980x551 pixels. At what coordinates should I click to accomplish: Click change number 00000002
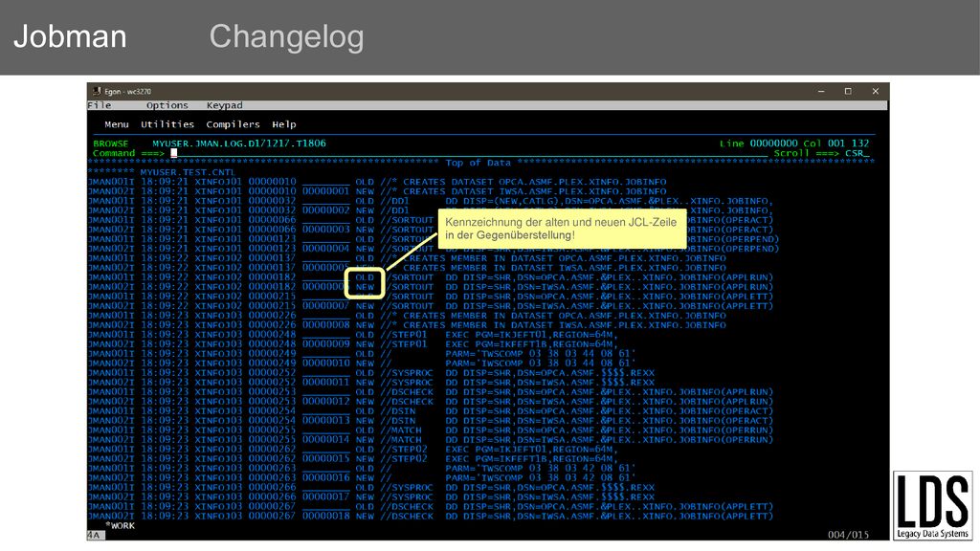coord(325,210)
